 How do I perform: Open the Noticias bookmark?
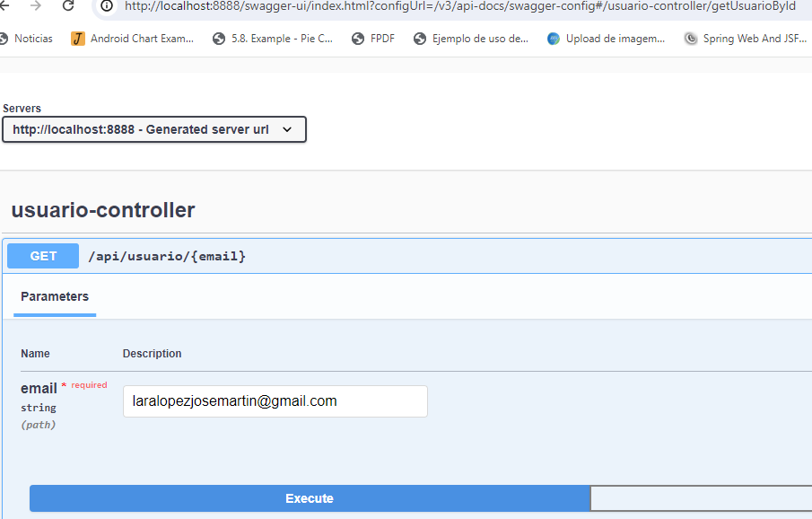(x=27, y=39)
